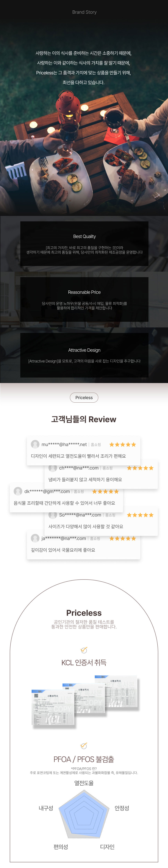Click the star rating on mu***** review
This screenshot has height=868, width=168.
click(x=123, y=444)
